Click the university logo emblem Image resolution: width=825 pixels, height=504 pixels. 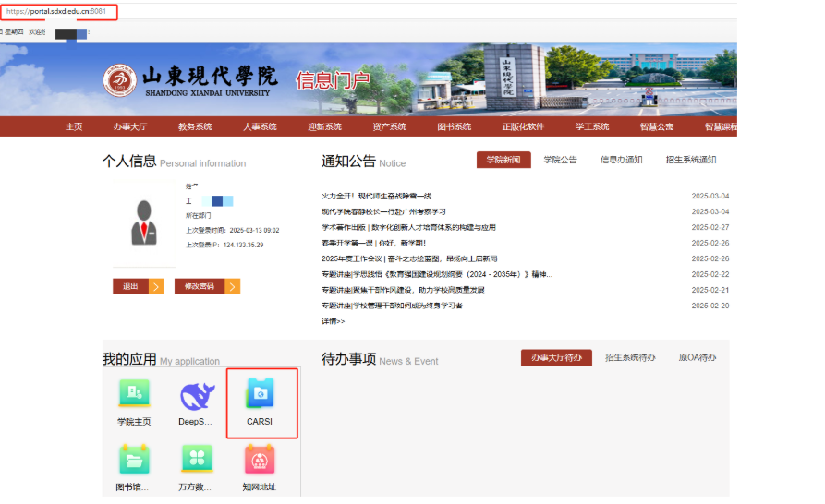point(120,80)
